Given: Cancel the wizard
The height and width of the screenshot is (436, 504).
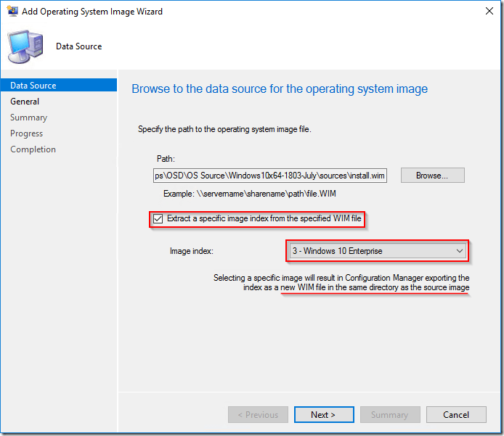Looking at the screenshot, I should [456, 415].
